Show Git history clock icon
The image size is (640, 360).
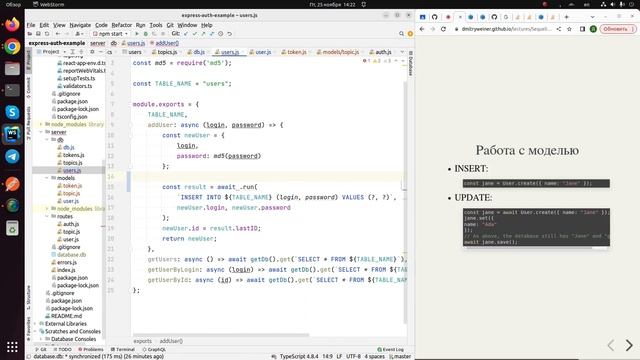point(220,34)
